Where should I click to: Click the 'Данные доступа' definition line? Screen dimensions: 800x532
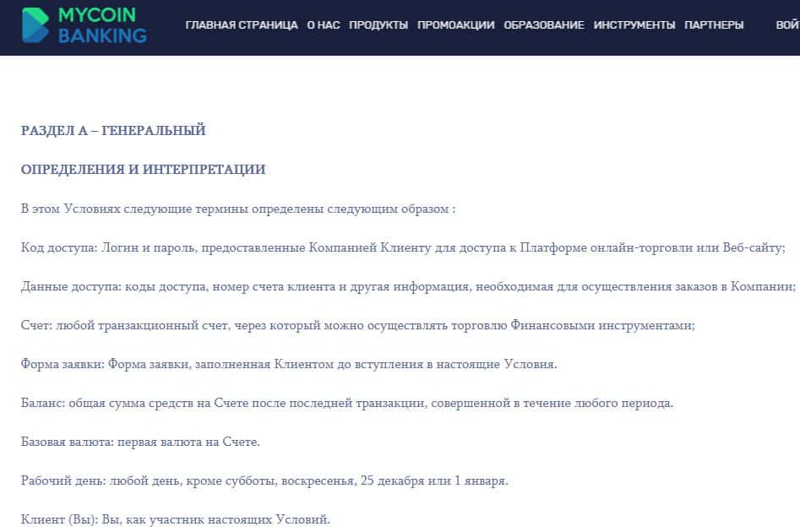click(408, 286)
